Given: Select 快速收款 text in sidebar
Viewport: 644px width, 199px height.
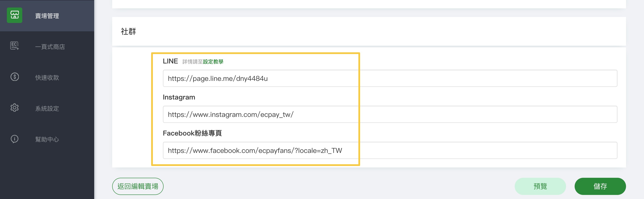Looking at the screenshot, I should pyautogui.click(x=47, y=78).
